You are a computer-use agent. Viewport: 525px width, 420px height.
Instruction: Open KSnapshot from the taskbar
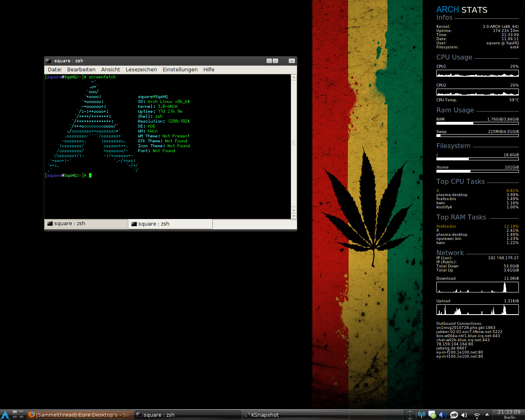[295, 415]
